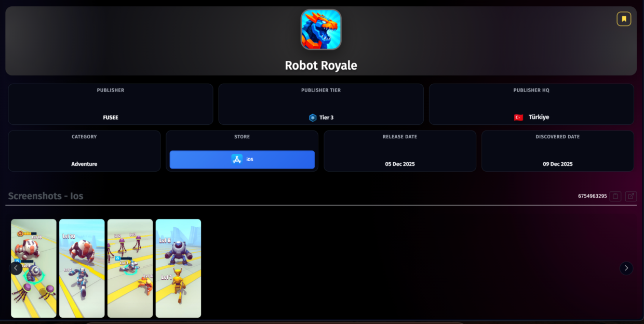Copy the app ID to clipboard
Viewport: 644px width, 324px height.
[615, 196]
